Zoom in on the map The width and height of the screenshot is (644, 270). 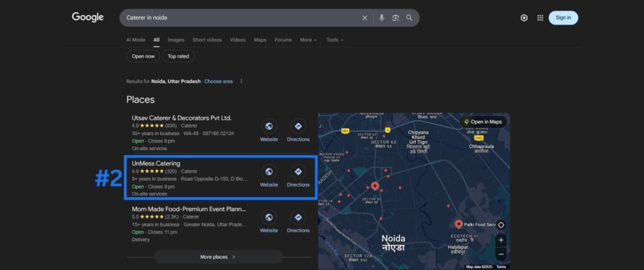click(x=501, y=240)
